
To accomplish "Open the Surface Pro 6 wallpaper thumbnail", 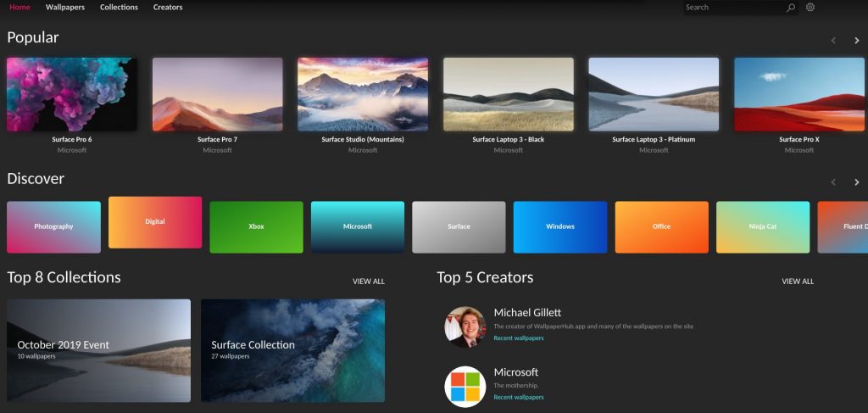I will point(72,95).
